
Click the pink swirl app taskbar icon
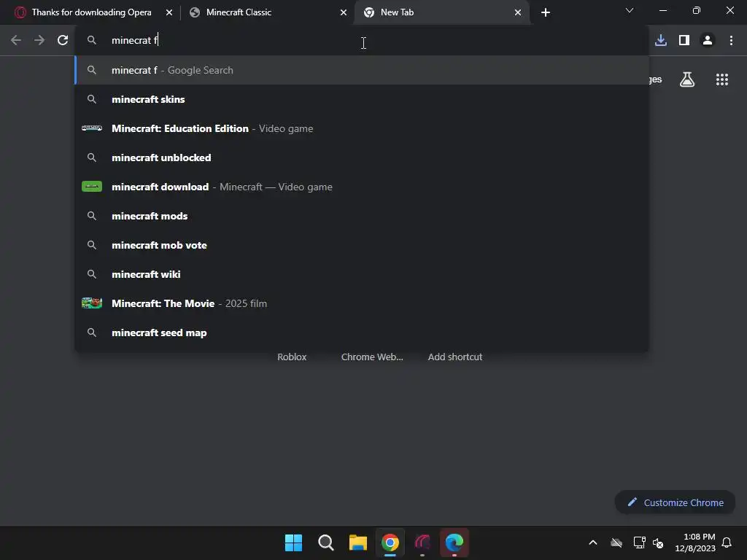422,542
